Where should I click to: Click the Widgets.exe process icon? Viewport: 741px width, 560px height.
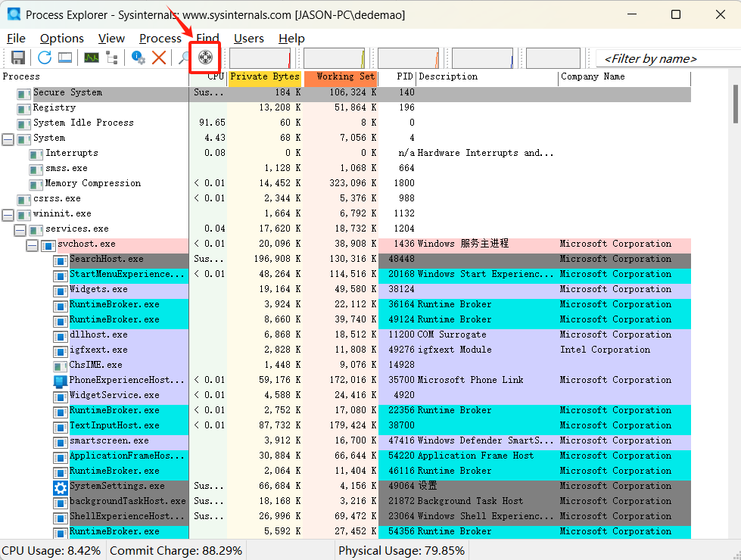coord(60,290)
